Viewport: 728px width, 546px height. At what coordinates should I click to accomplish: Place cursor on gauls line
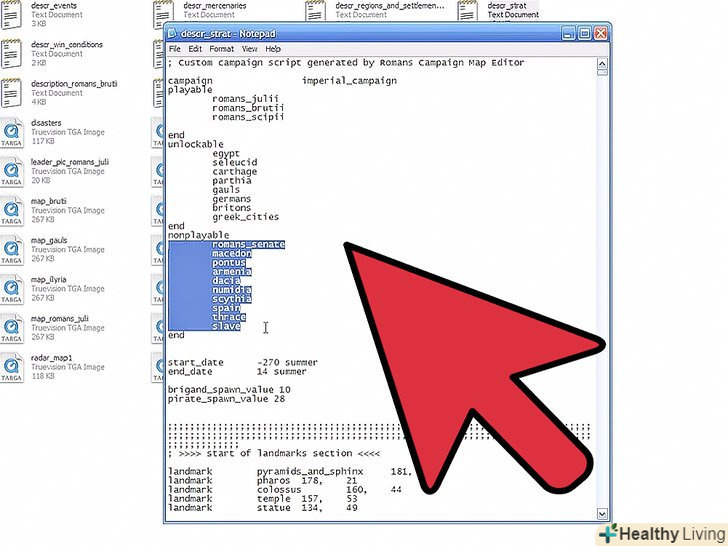226,189
